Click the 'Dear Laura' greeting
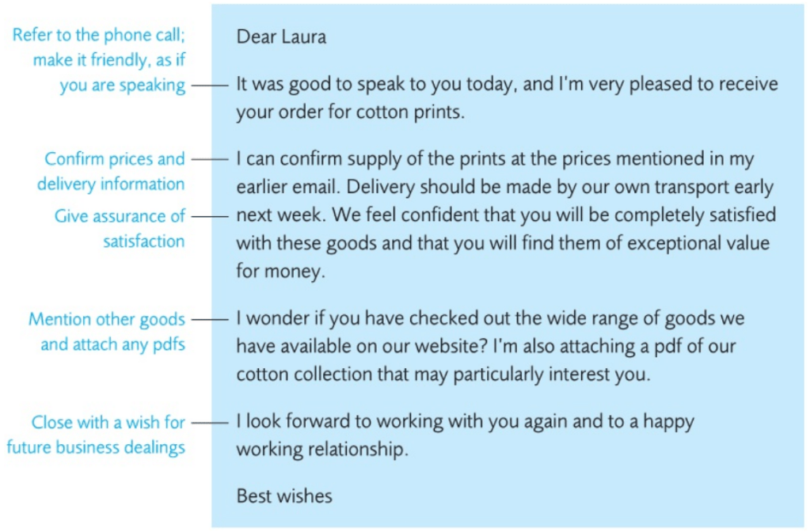The image size is (810, 532). (281, 37)
